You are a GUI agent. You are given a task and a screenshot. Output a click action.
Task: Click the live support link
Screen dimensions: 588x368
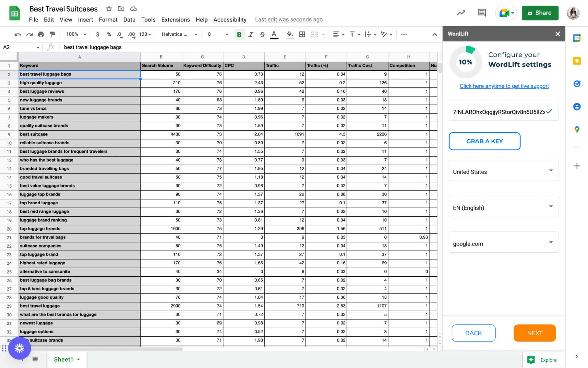point(504,86)
